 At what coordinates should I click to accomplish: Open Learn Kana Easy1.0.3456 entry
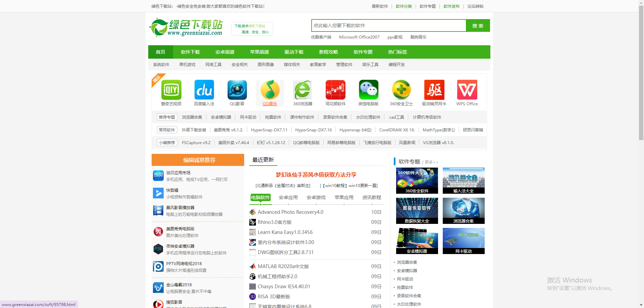click(285, 232)
